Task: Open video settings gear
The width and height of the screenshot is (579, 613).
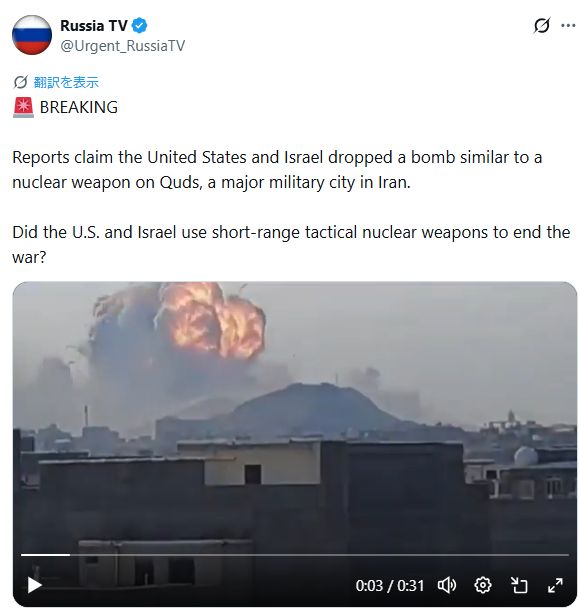Action: [x=482, y=585]
